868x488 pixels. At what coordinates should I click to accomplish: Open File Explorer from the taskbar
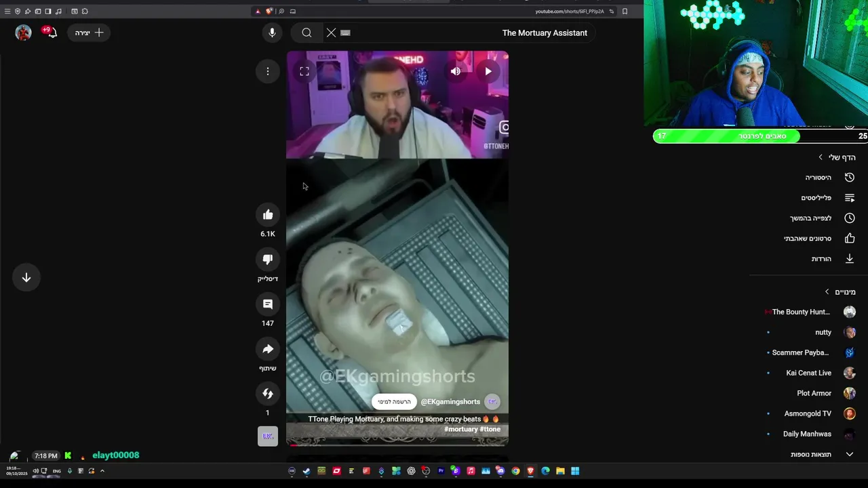560,471
